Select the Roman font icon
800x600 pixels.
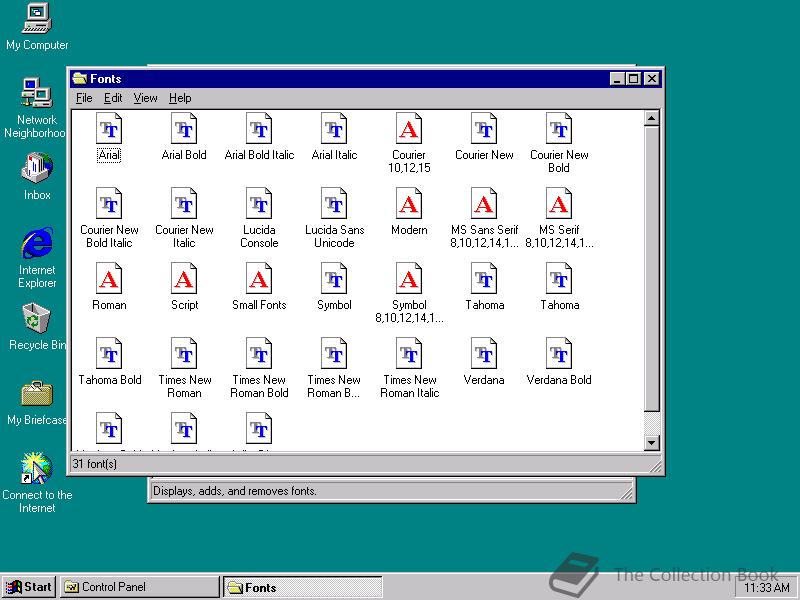point(109,279)
